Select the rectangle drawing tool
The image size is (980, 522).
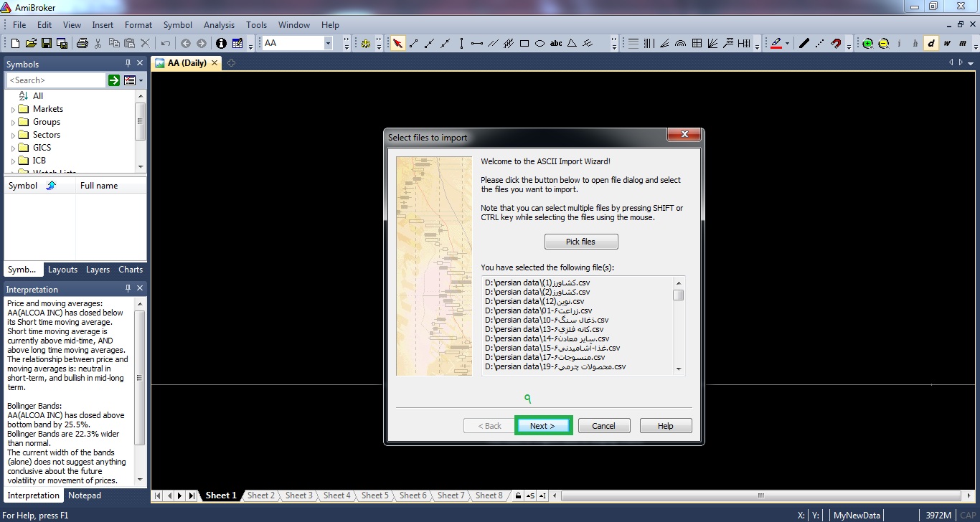(524, 43)
